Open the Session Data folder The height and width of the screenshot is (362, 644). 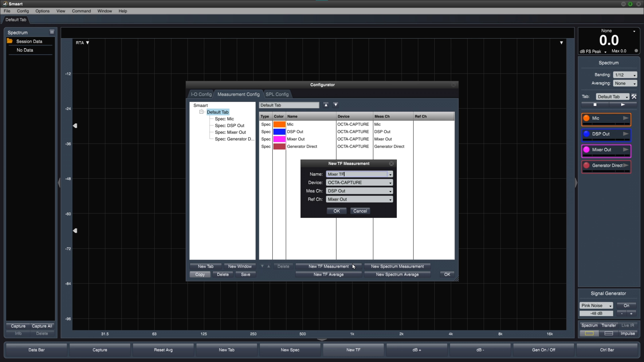(10, 41)
